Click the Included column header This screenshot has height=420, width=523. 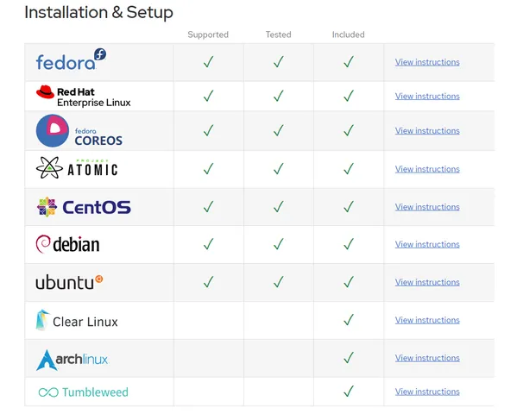tap(348, 34)
